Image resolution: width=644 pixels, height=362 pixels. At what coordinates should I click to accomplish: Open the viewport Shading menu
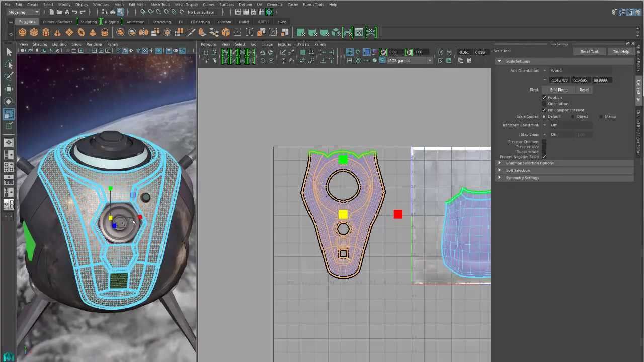click(x=40, y=44)
